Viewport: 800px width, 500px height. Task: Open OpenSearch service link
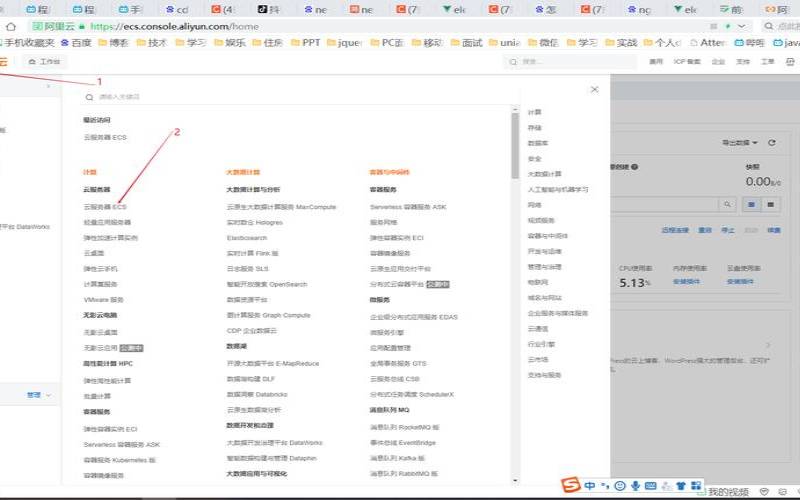(267, 284)
